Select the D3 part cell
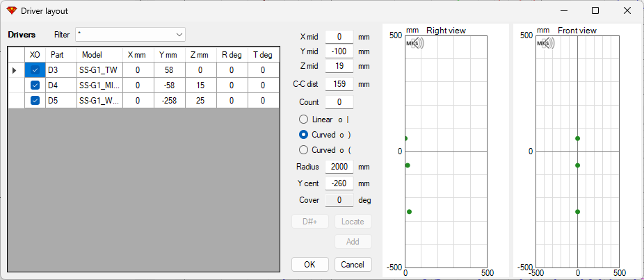Image resolution: width=644 pixels, height=280 pixels. [61, 71]
